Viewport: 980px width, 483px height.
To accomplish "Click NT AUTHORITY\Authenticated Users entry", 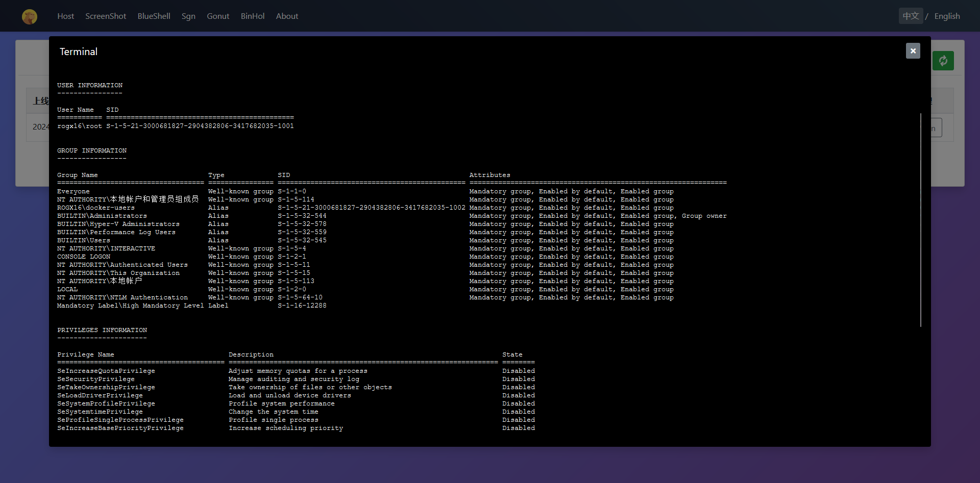I will point(122,265).
